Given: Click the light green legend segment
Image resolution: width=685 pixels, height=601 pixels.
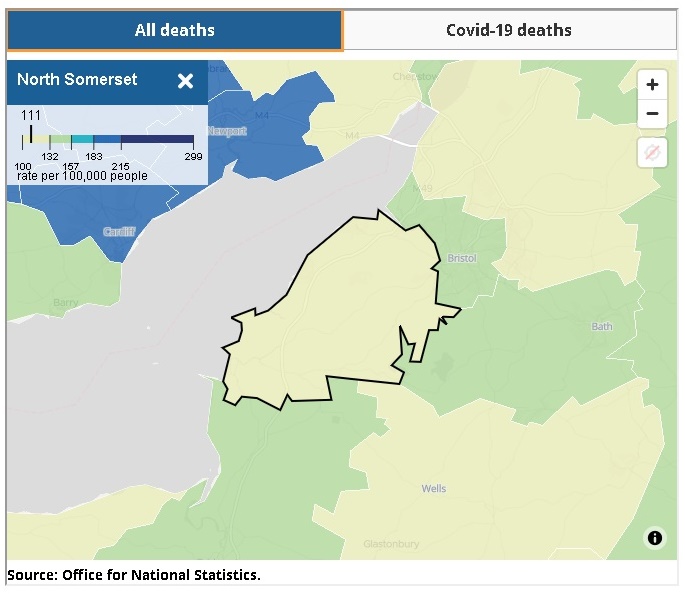Looking at the screenshot, I should pyautogui.click(x=58, y=139).
